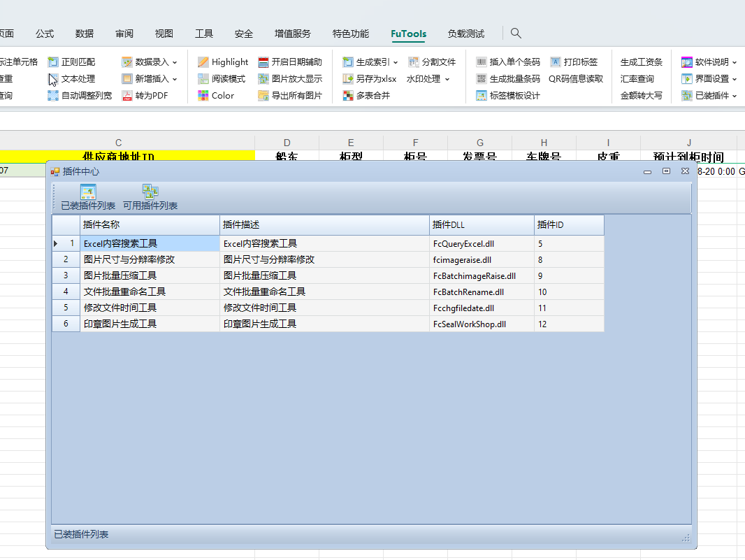Expand the 新增插入 dropdown
745x560 pixels.
tap(175, 79)
